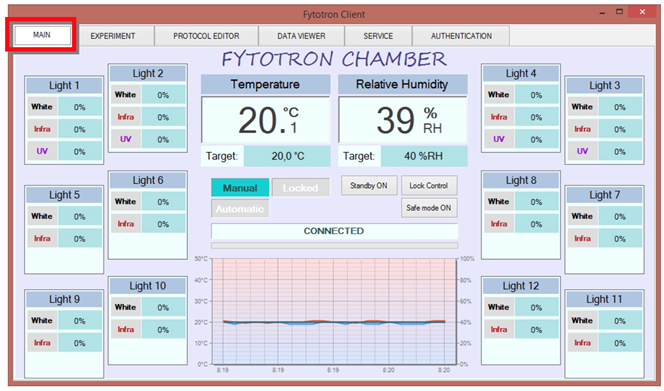Toggle the Locked mode button
The width and height of the screenshot is (664, 391).
point(300,188)
